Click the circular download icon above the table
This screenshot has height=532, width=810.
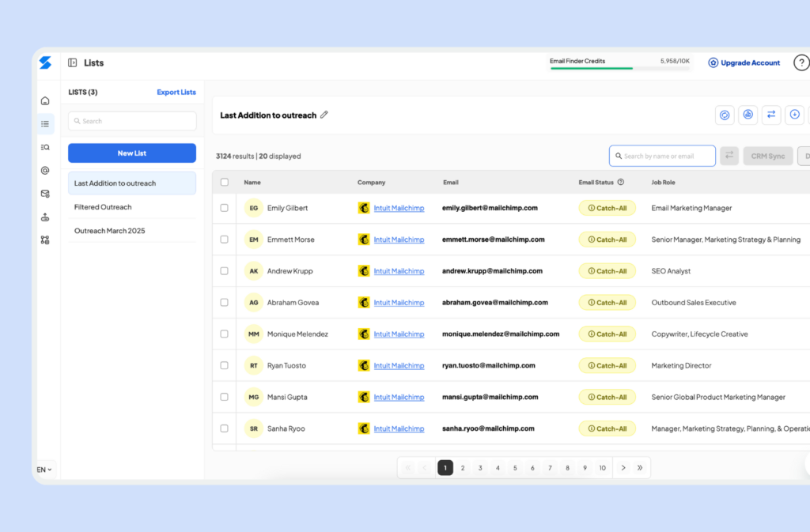[794, 115]
